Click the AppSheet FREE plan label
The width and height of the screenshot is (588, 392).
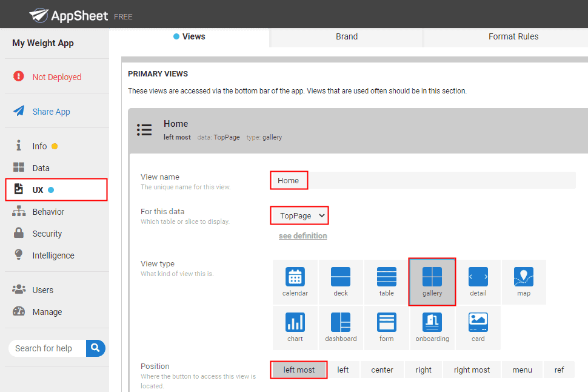pos(123,17)
